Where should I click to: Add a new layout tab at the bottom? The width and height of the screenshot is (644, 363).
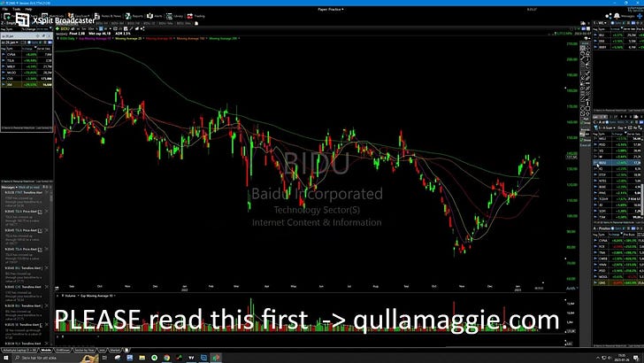pyautogui.click(x=126, y=351)
